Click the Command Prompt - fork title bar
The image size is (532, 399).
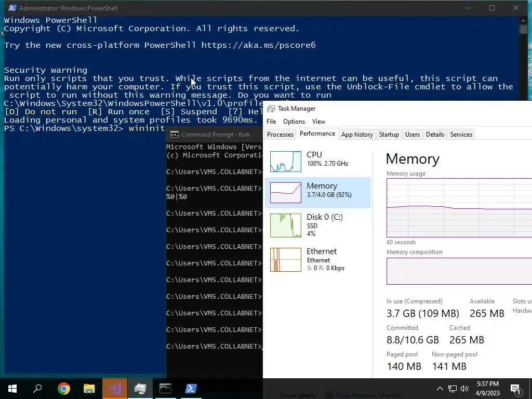(x=215, y=135)
